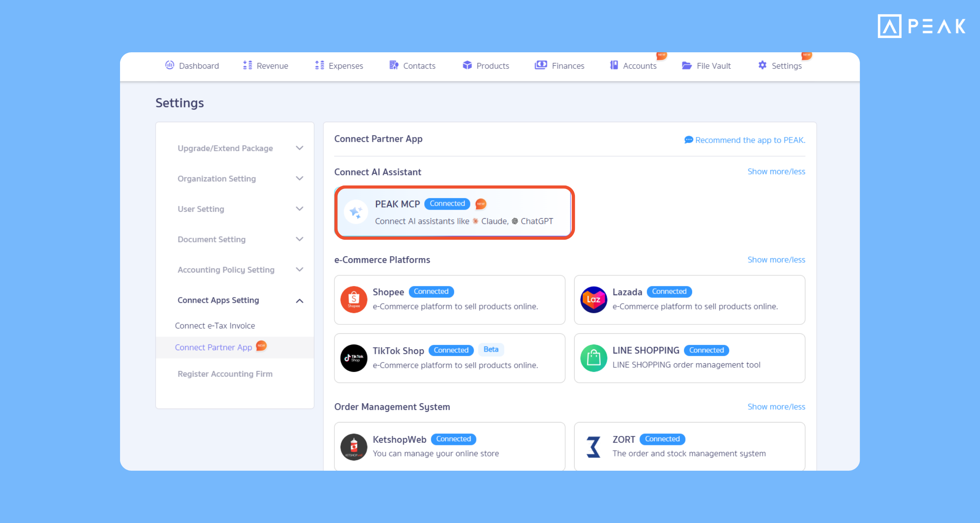Expand Organization Setting chevron

(299, 179)
